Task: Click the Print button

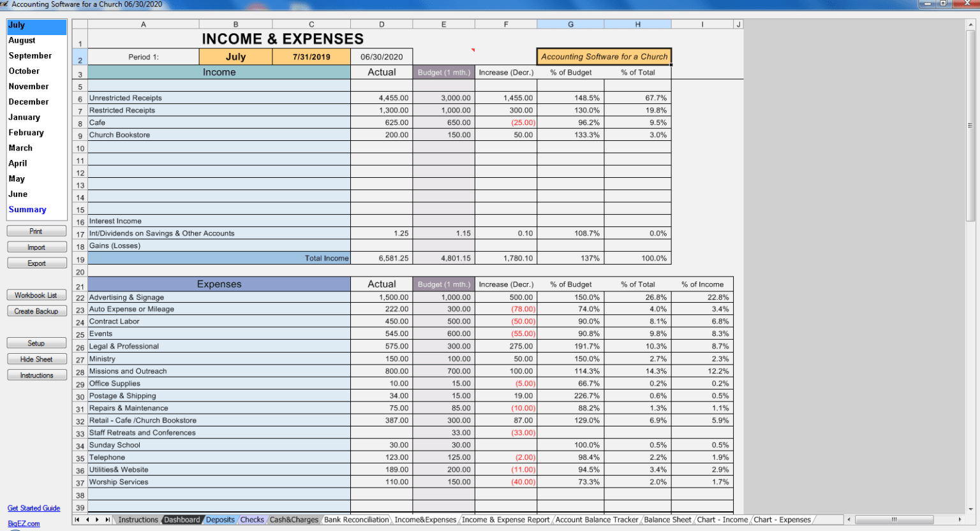Action: tap(36, 231)
